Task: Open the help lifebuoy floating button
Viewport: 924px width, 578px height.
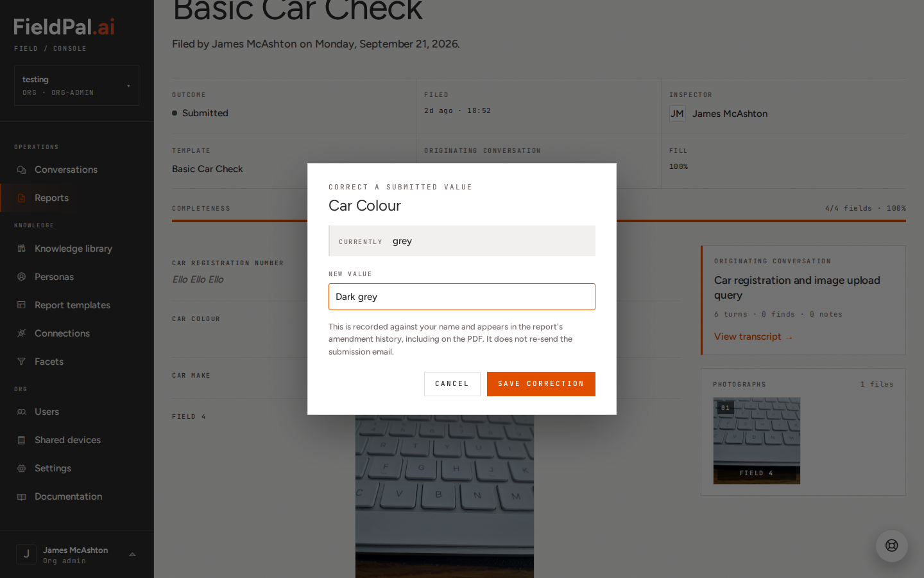Action: [891, 546]
